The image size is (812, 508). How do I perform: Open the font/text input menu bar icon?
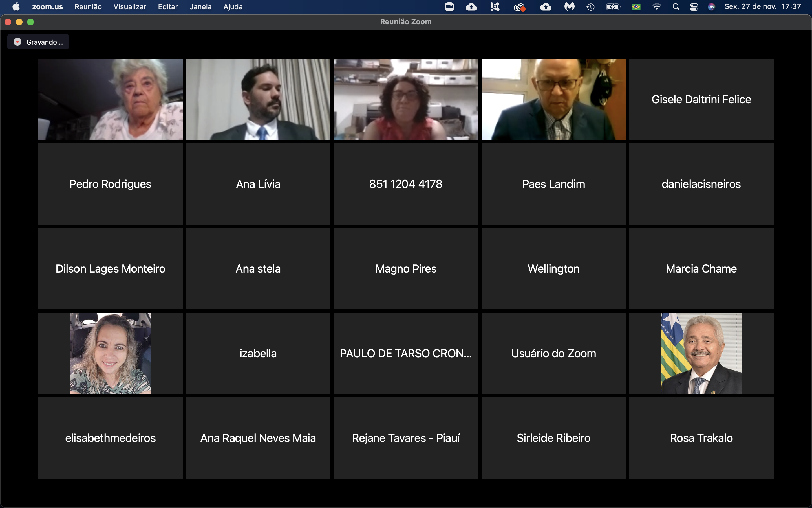[x=495, y=7]
